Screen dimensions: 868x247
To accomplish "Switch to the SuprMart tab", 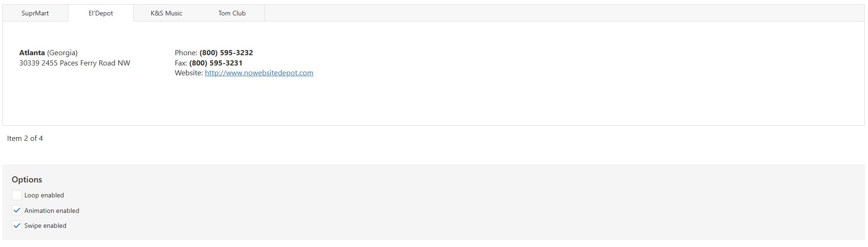I will [x=35, y=13].
